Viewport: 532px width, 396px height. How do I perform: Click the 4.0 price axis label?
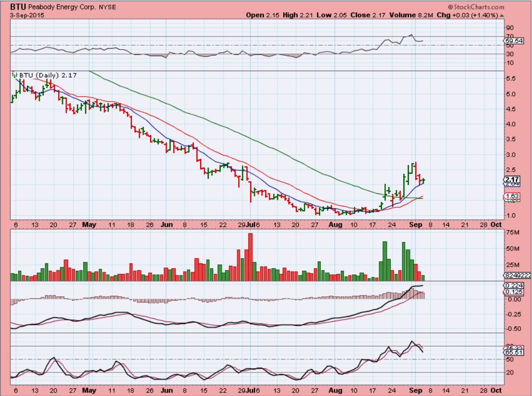510,124
